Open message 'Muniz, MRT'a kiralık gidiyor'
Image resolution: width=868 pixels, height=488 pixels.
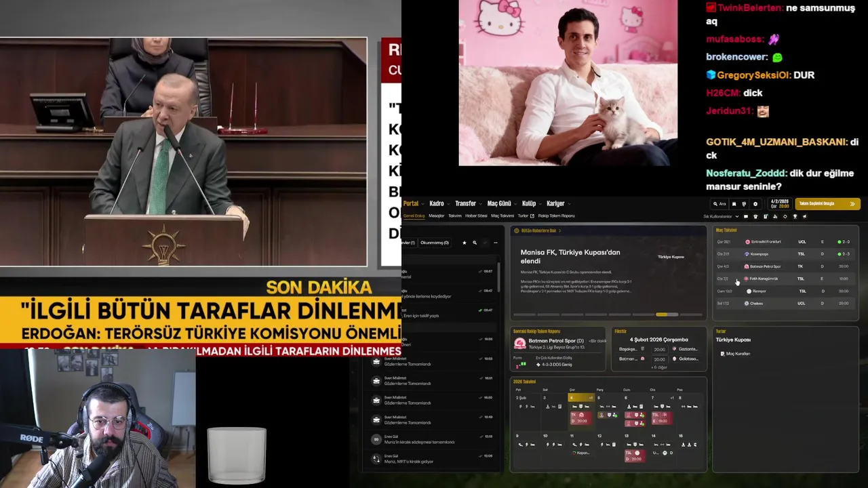coord(434,459)
